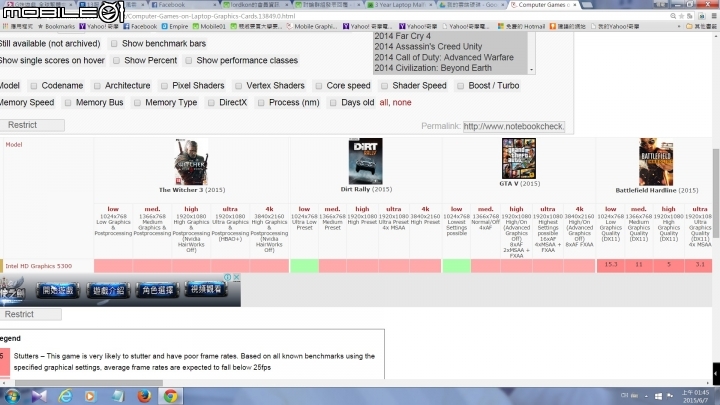This screenshot has height=405, width=720.
Task: Click green Dirt Rally low result cell
Action: pyautogui.click(x=304, y=266)
